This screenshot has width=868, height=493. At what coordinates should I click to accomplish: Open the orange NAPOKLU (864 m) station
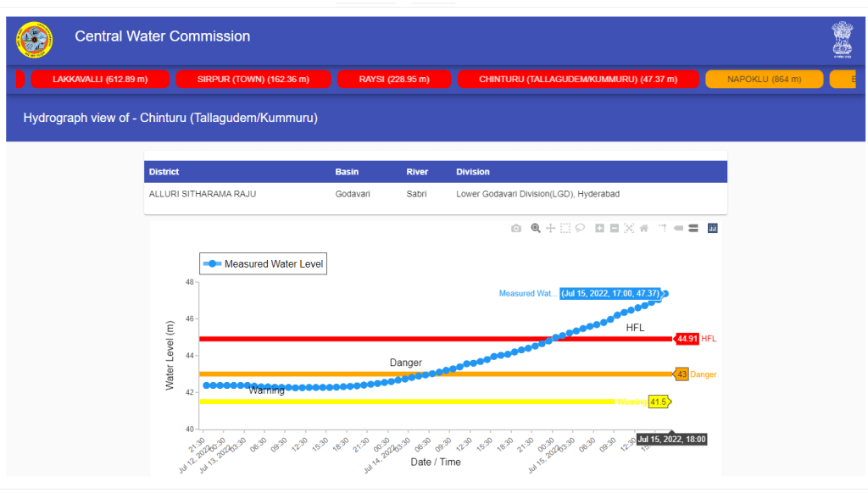click(764, 80)
